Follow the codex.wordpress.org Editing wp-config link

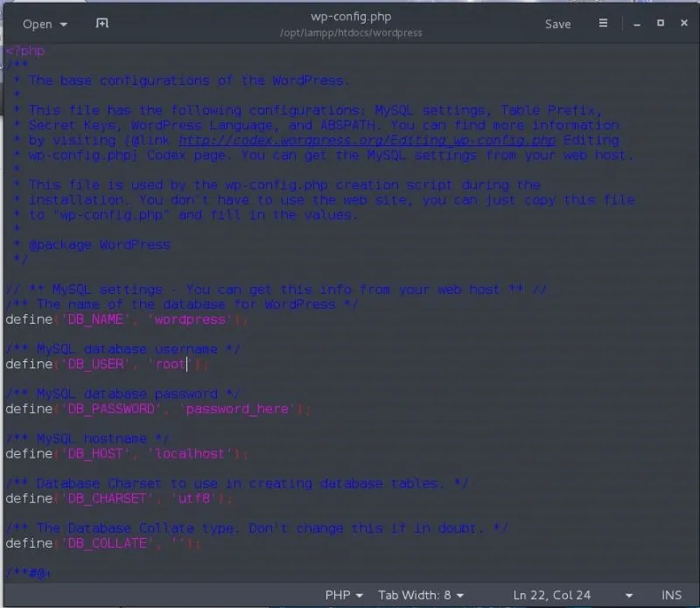coord(367,140)
